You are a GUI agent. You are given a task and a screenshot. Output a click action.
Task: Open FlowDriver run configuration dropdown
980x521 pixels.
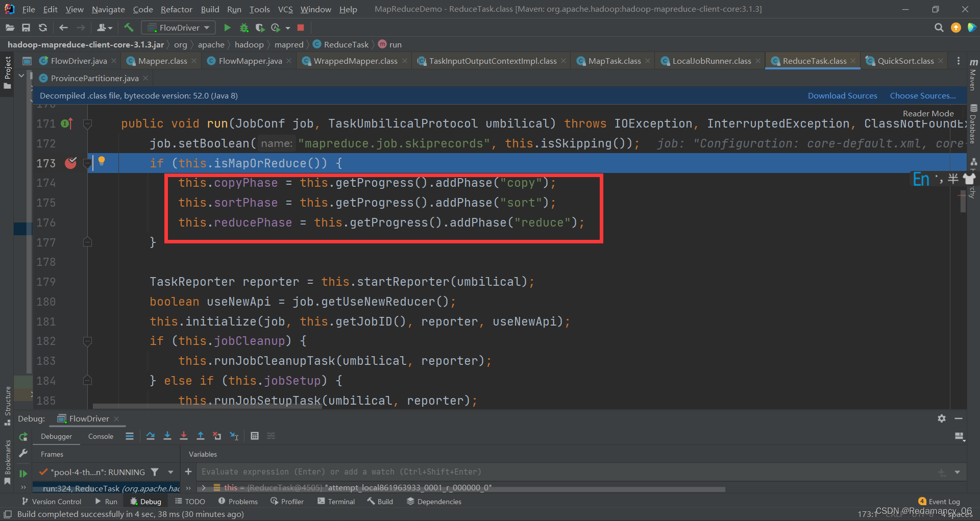[178, 28]
